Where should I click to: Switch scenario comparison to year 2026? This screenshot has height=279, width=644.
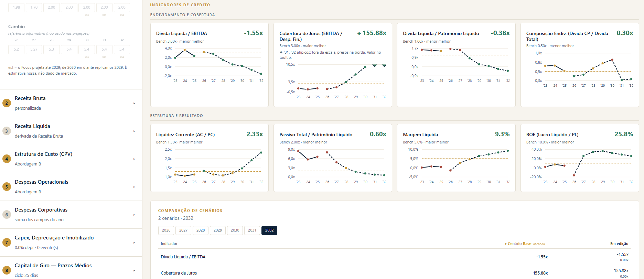point(166,230)
